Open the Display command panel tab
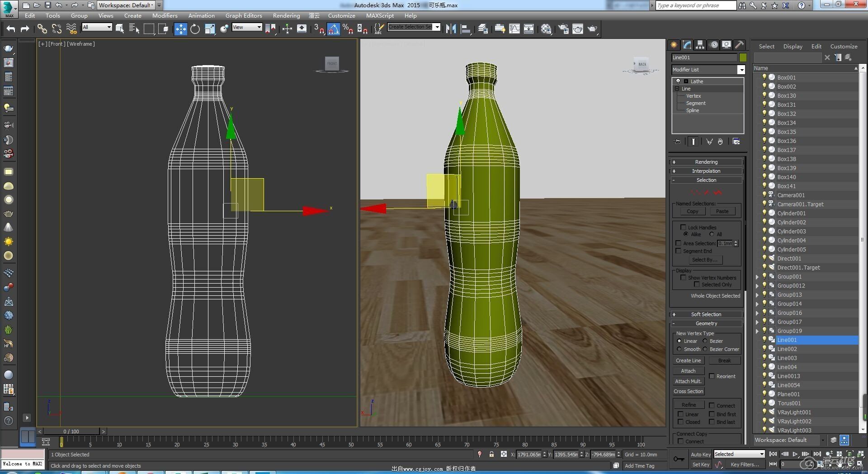The height and width of the screenshot is (474, 868). 726,45
